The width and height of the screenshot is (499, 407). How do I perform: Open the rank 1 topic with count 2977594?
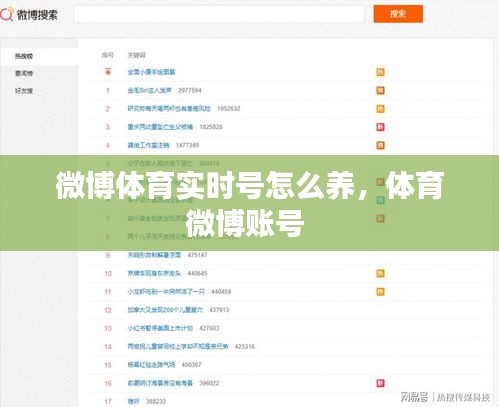pyautogui.click(x=150, y=90)
